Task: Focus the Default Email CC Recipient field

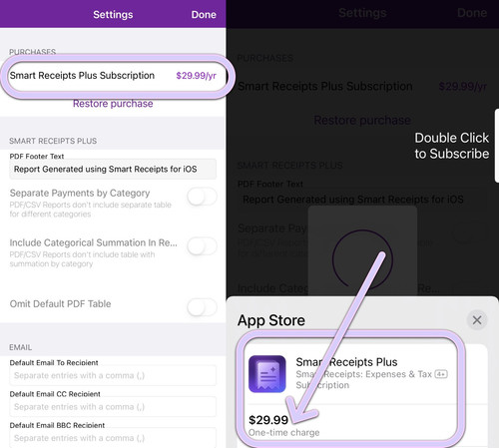Action: coord(113,407)
